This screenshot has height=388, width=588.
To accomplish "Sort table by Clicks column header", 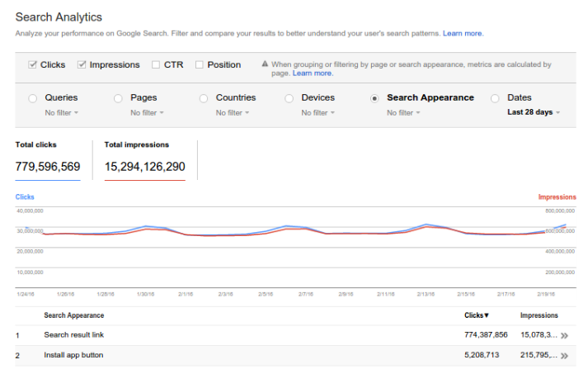I will (477, 315).
